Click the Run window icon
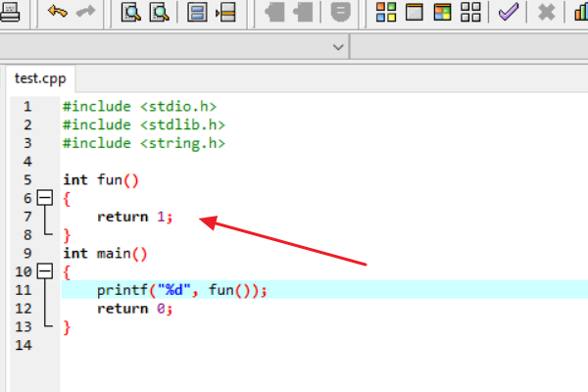The height and width of the screenshot is (392, 588). pos(415,12)
